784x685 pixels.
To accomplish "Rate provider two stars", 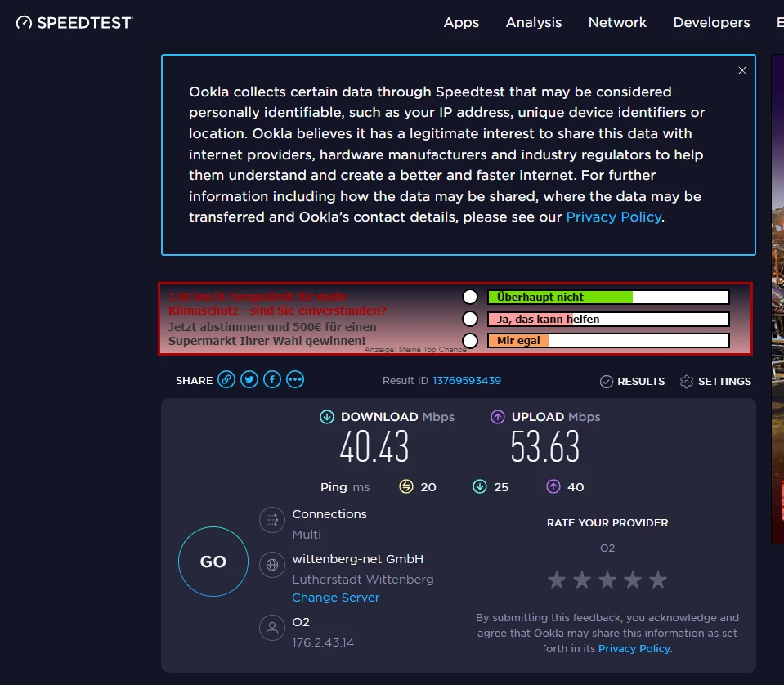I will pos(582,580).
